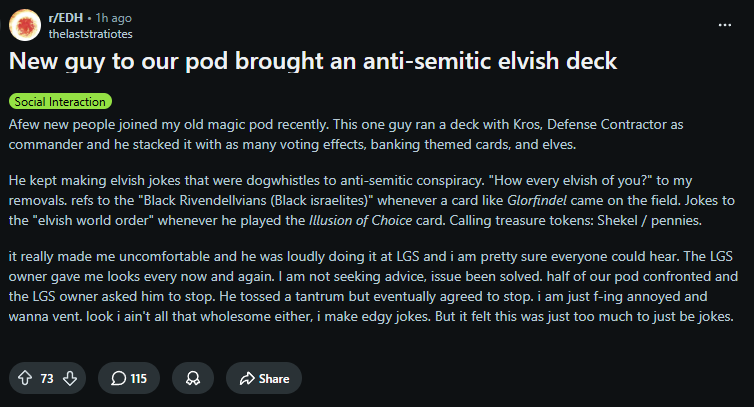Click the paragraph about the LGS owner

click(x=373, y=286)
